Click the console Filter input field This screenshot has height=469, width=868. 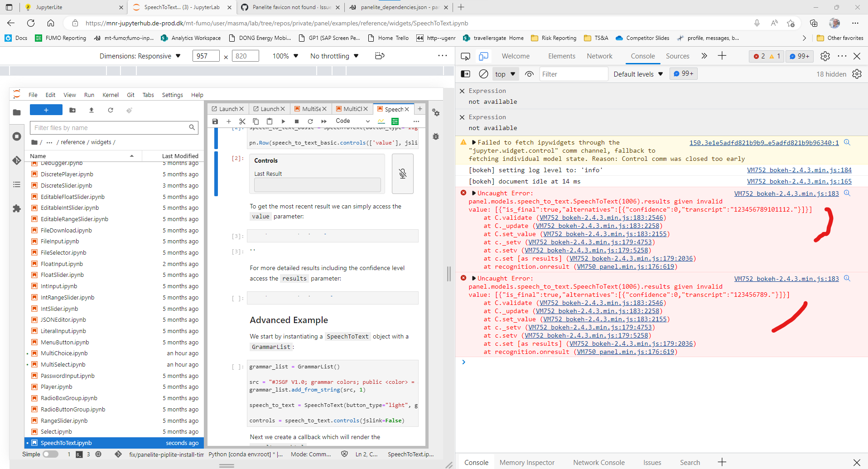click(574, 73)
